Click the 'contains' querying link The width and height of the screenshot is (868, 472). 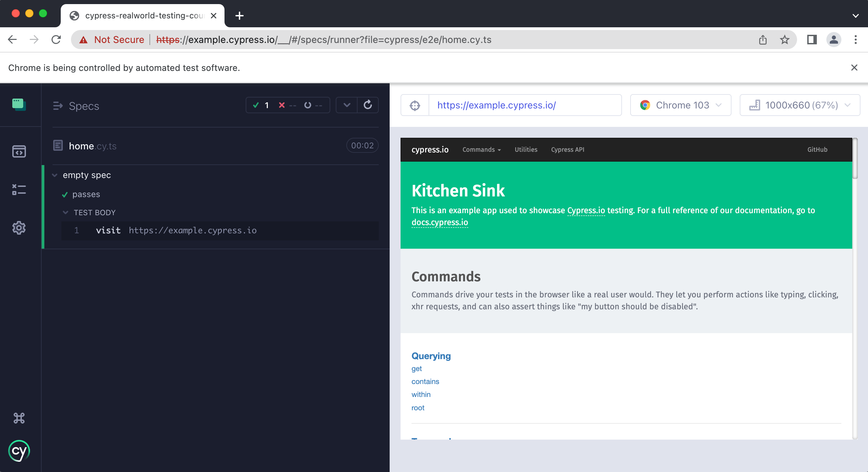tap(425, 382)
